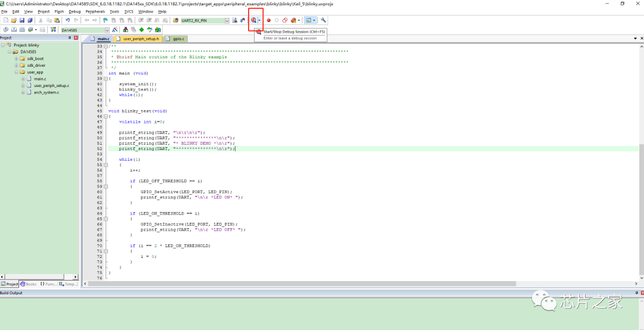Viewport: 644px width, 330px height.
Task: Open the SVCS menu
Action: point(129,11)
